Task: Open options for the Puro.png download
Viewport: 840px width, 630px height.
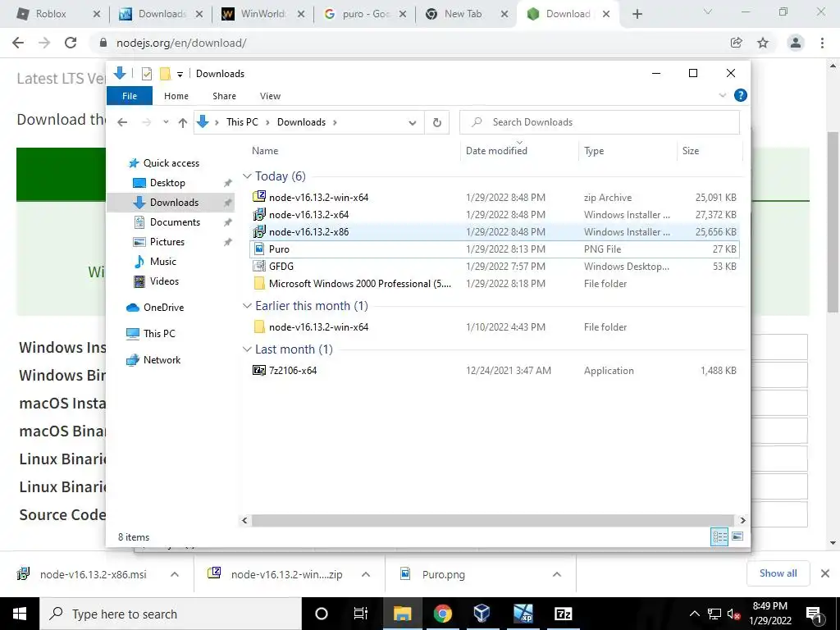Action: pos(557,574)
